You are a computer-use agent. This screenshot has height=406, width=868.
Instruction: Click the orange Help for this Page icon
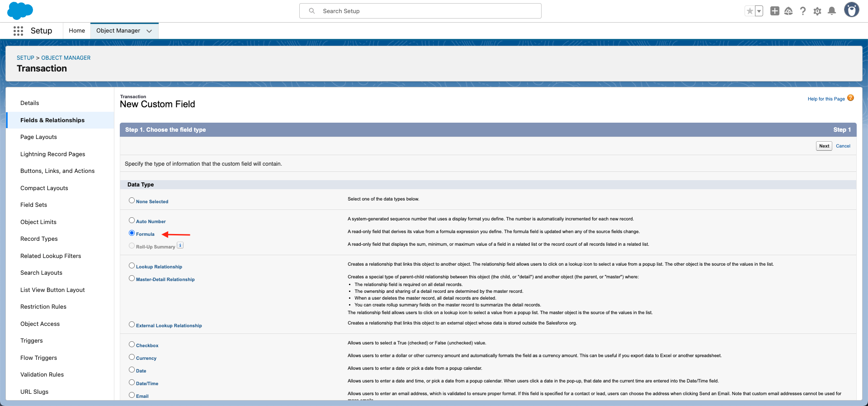(850, 98)
